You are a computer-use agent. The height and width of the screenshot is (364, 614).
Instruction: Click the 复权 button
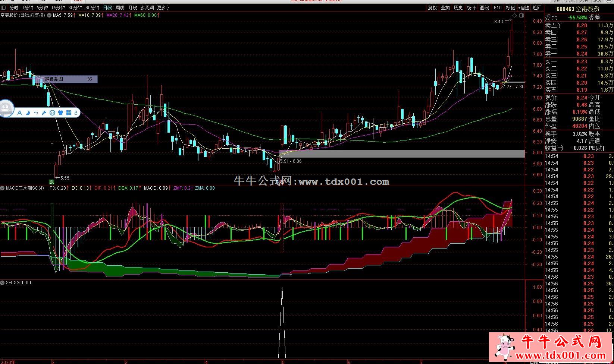click(432, 7)
